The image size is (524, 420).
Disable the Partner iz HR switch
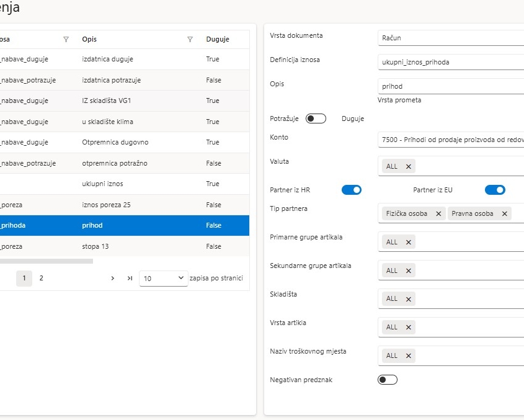(x=351, y=190)
